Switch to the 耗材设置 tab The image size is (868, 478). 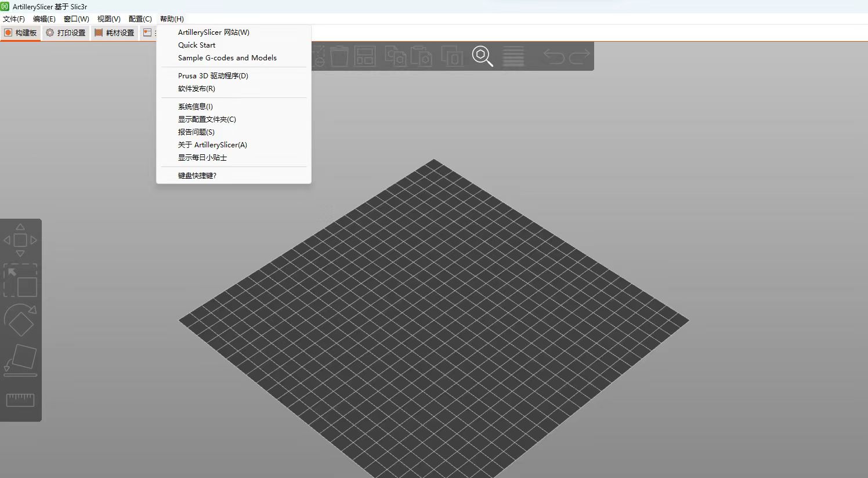coord(114,33)
